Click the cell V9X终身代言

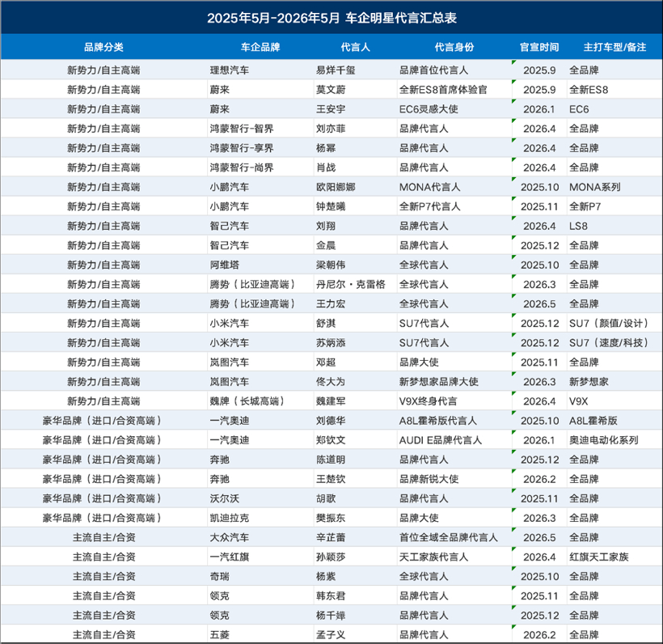[x=429, y=401]
